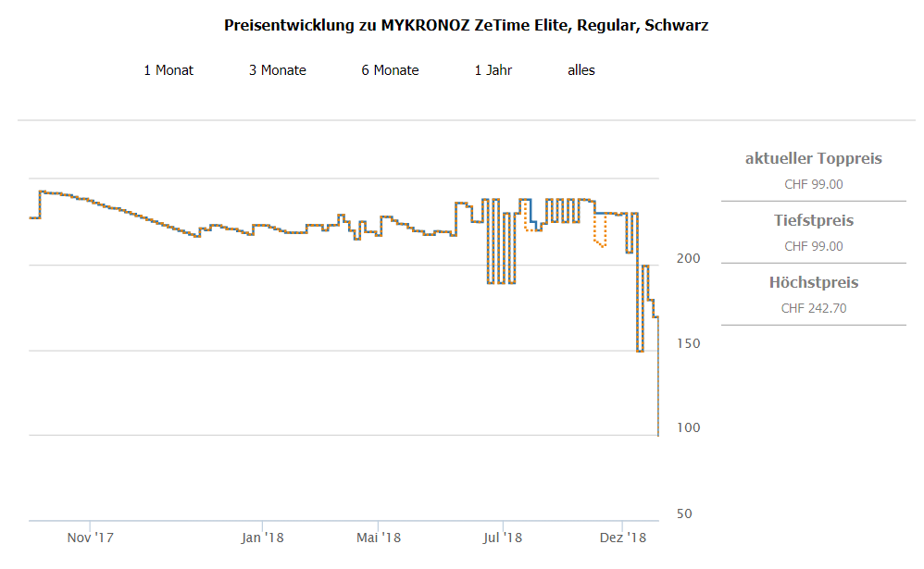Click the Höchstpreis heading
924x569 pixels.
tap(813, 283)
